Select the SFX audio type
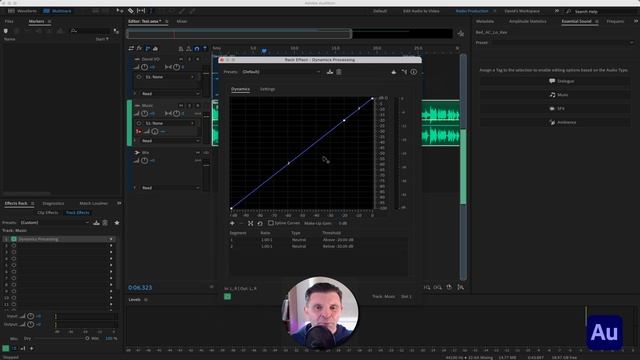This screenshot has height=360, width=640. tap(555, 109)
